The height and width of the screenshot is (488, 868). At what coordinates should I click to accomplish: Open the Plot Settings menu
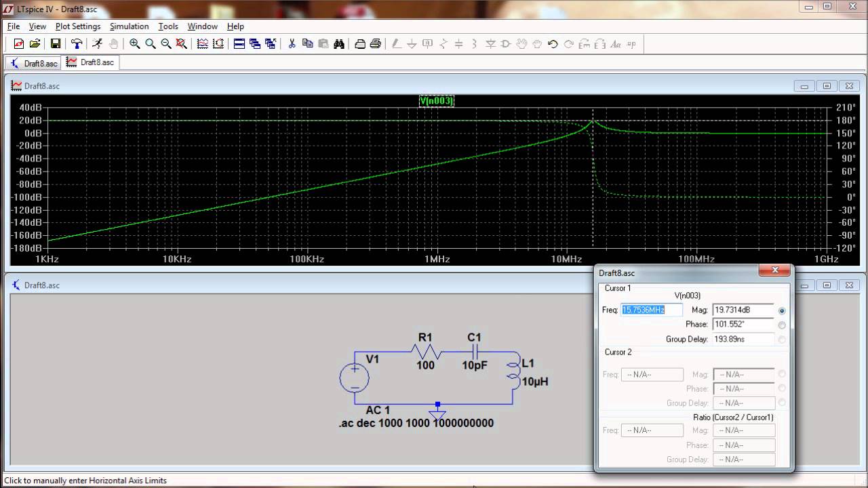coord(78,26)
